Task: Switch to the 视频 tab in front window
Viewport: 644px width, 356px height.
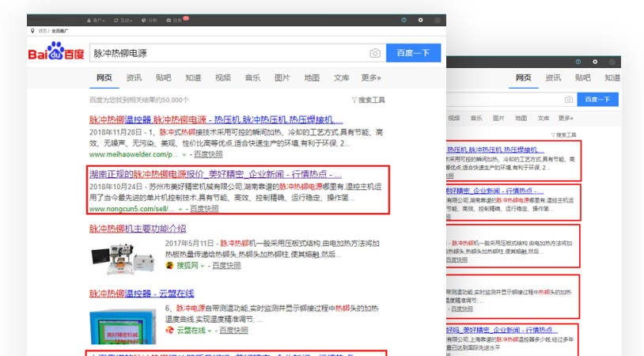Action: (x=223, y=78)
